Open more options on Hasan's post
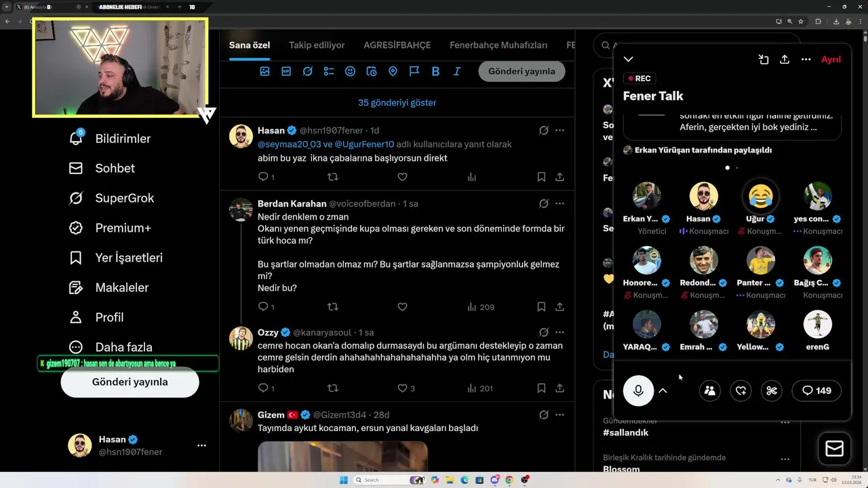The height and width of the screenshot is (488, 868). [559, 130]
